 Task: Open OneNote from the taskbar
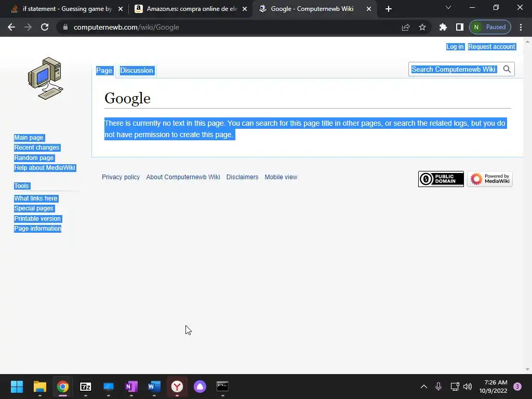(131, 387)
